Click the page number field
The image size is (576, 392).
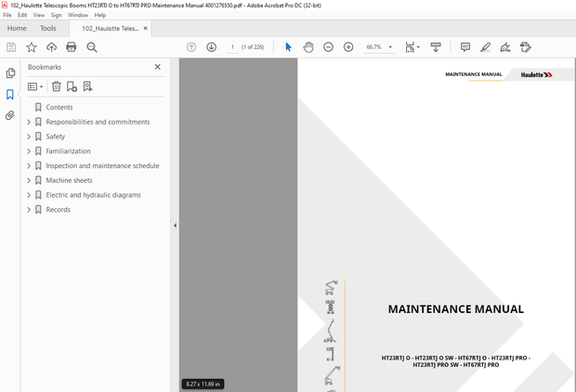[x=232, y=47]
